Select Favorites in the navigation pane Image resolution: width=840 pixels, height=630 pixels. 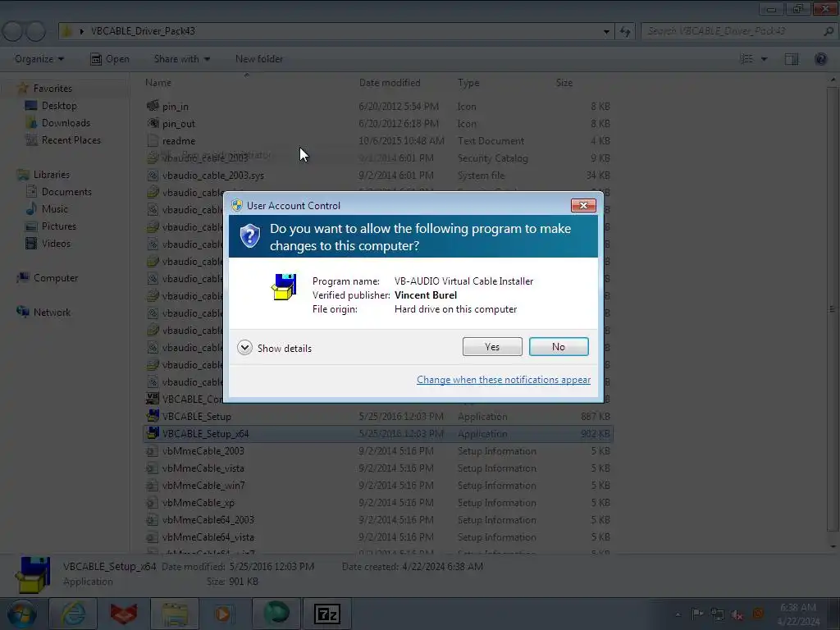point(46,89)
